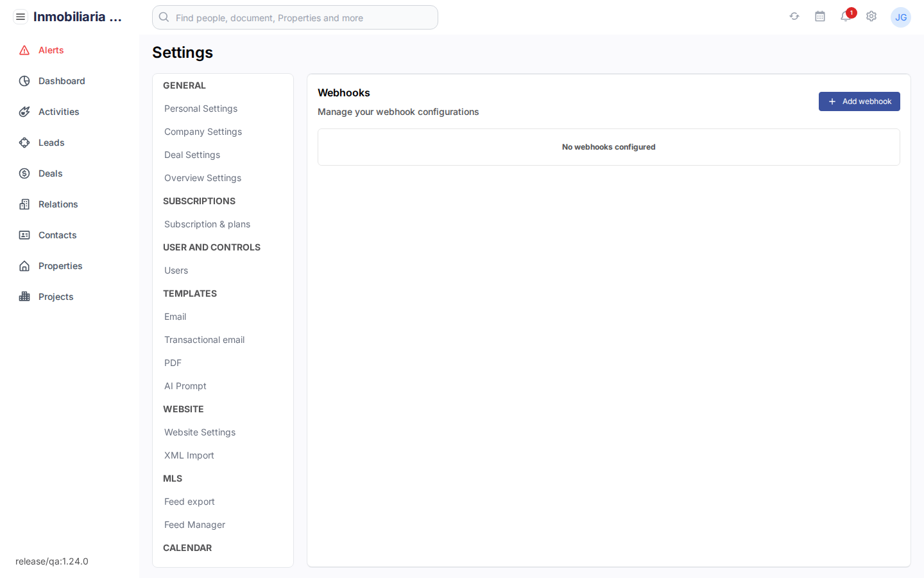Open the Activities panel

pos(24,112)
